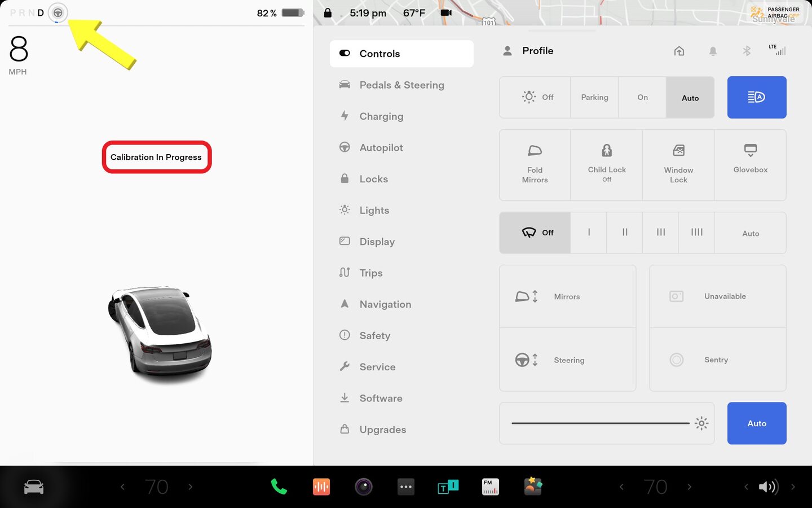
Task: Adjust Steering wheel position control
Action: pos(568,360)
